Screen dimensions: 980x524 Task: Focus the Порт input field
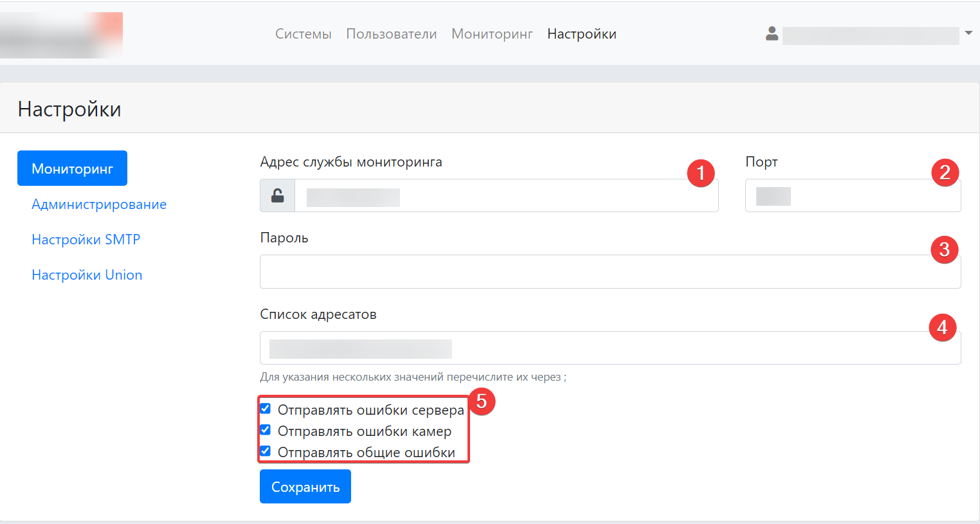(853, 195)
